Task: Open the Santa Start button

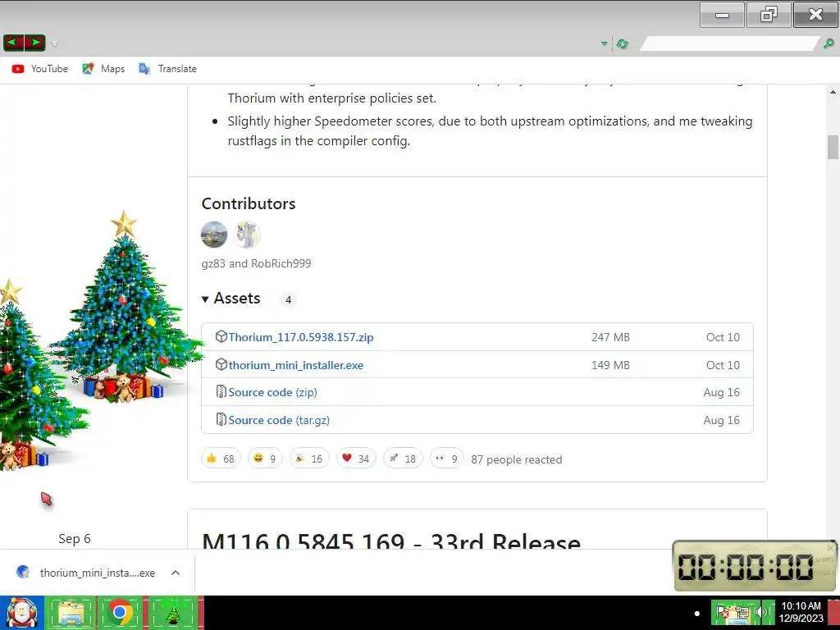Action: tap(21, 613)
